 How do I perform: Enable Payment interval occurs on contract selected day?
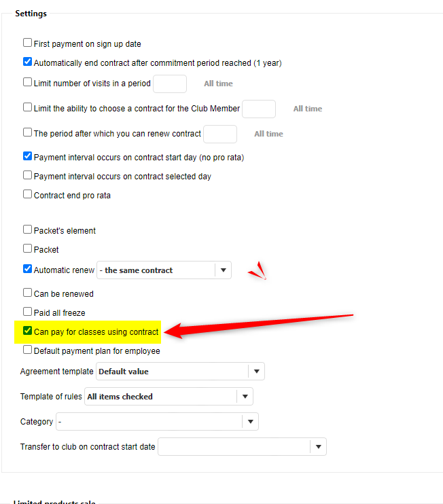pyautogui.click(x=28, y=175)
